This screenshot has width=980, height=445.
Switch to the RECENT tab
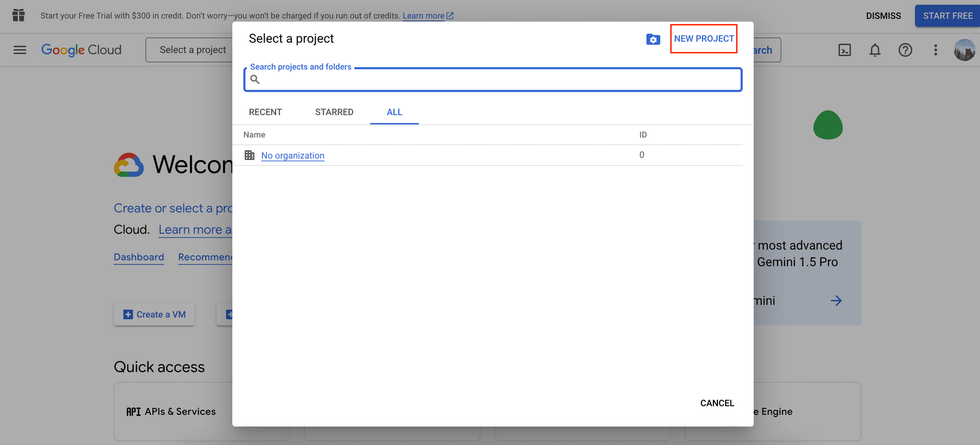click(265, 112)
